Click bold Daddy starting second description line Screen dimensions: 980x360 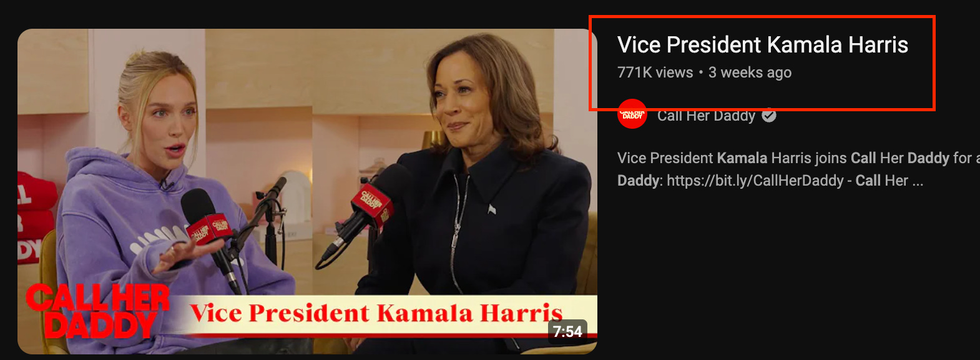639,181
